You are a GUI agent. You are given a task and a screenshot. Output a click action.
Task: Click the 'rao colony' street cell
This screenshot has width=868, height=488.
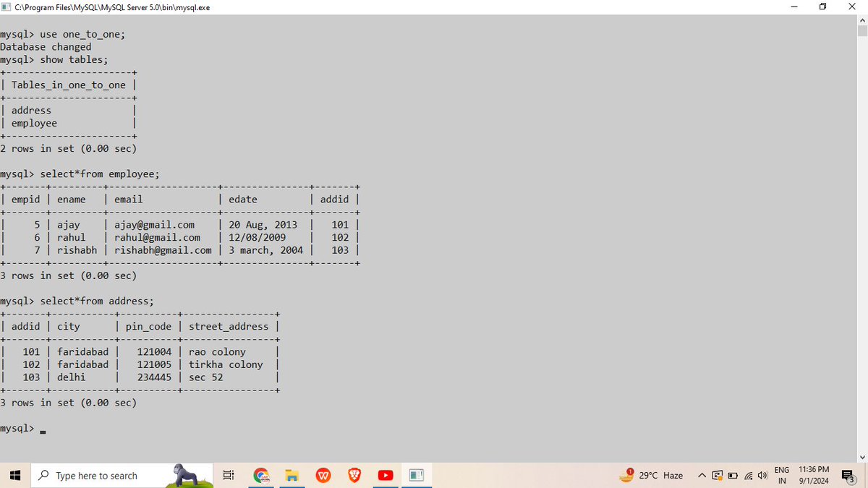(x=217, y=351)
